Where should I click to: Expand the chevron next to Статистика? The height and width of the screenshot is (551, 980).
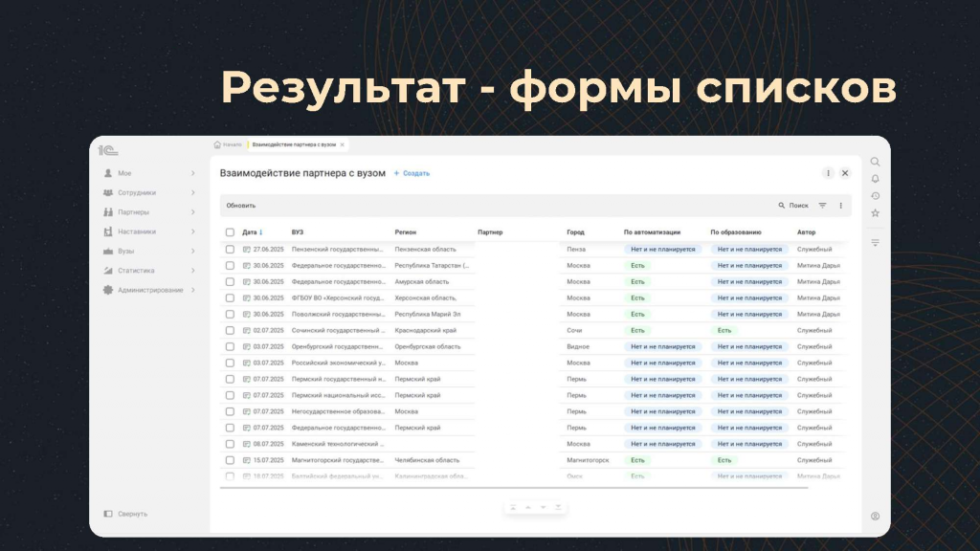(192, 271)
